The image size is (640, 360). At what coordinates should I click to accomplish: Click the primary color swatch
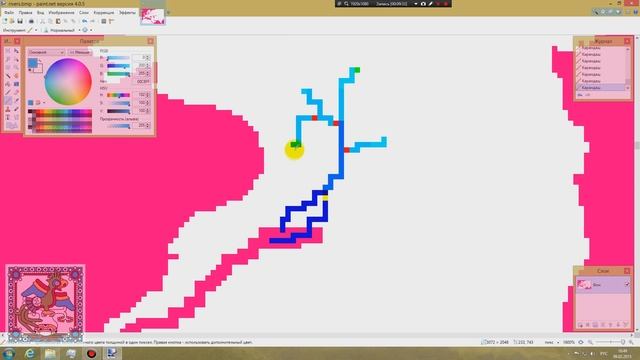click(33, 63)
